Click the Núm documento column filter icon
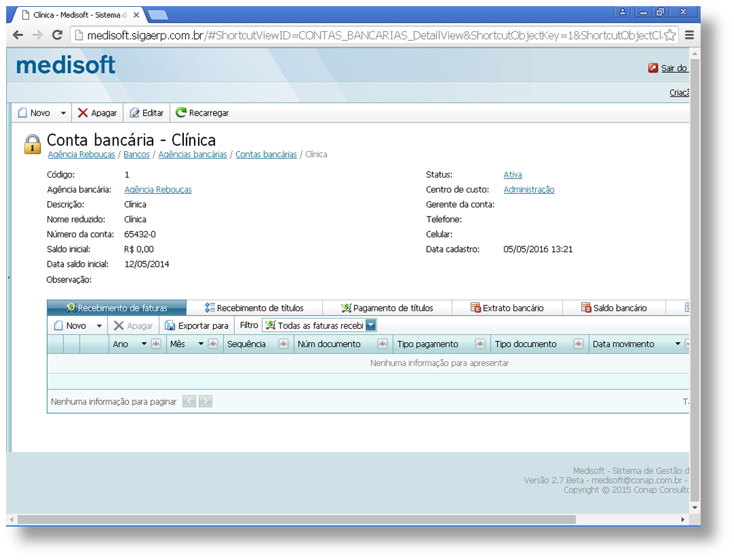This screenshot has width=734, height=560. tap(383, 344)
